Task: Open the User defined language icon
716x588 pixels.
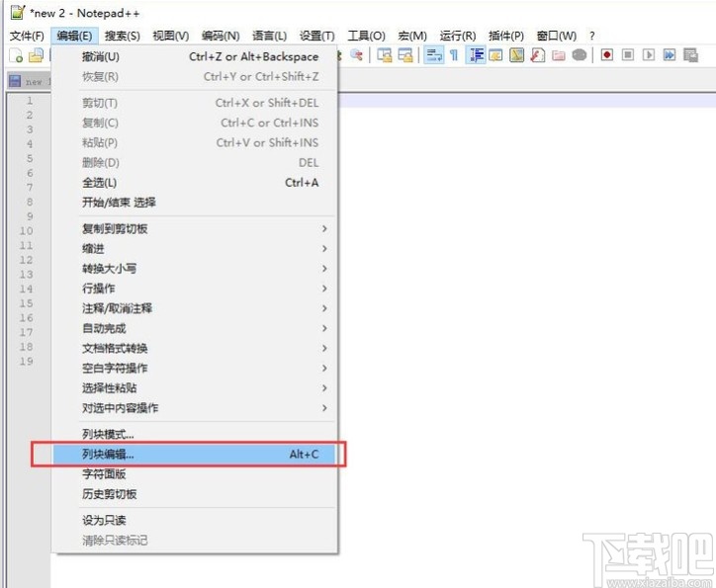Action: coord(495,55)
